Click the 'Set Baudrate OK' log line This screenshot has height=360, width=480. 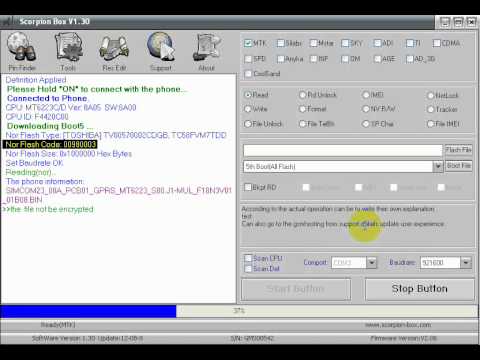click(x=34, y=163)
